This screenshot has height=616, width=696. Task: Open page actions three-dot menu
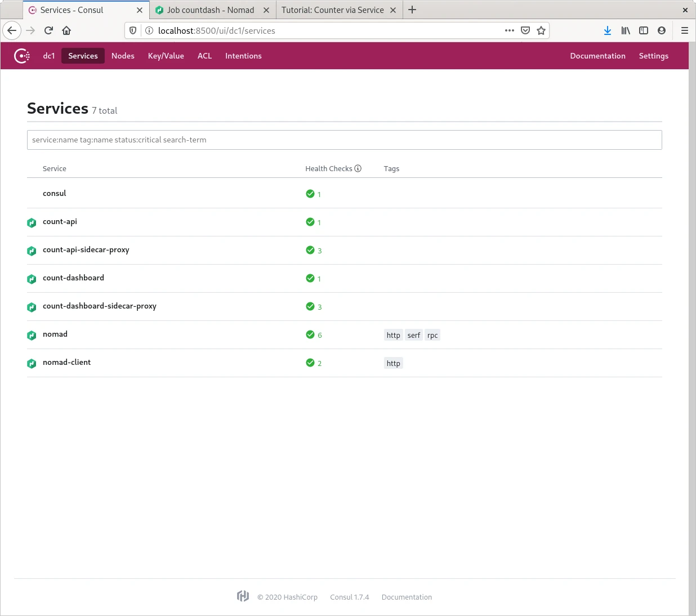click(510, 30)
